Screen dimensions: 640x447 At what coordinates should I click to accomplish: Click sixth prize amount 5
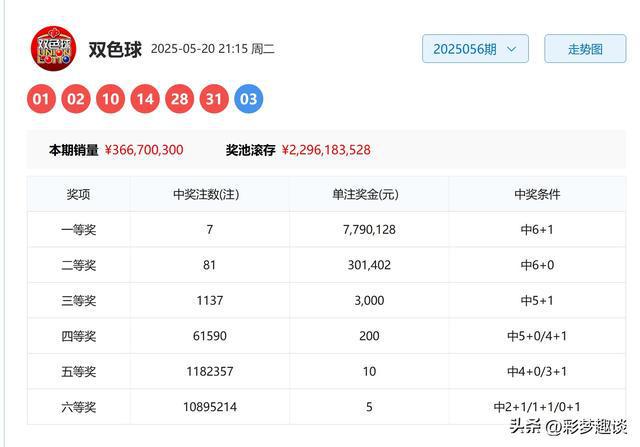369,407
